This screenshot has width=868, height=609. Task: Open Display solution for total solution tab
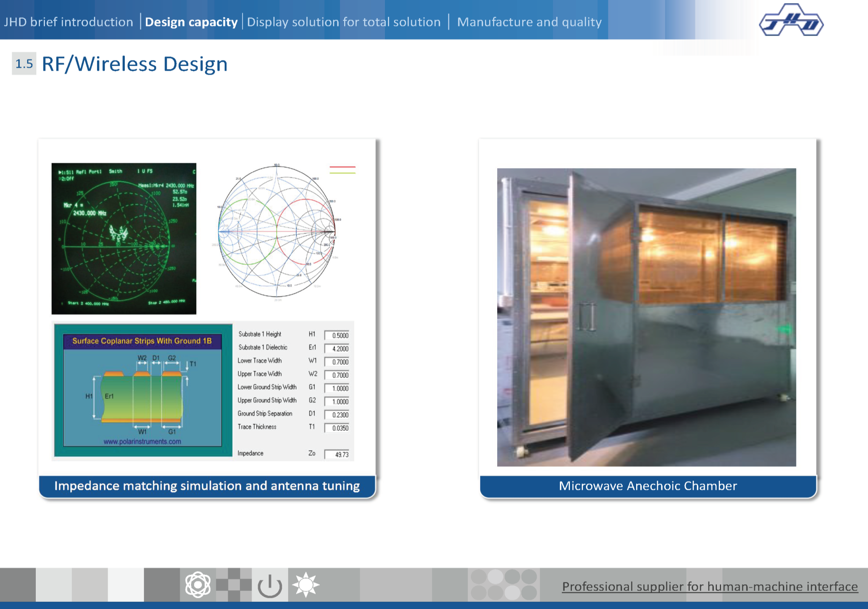[344, 22]
